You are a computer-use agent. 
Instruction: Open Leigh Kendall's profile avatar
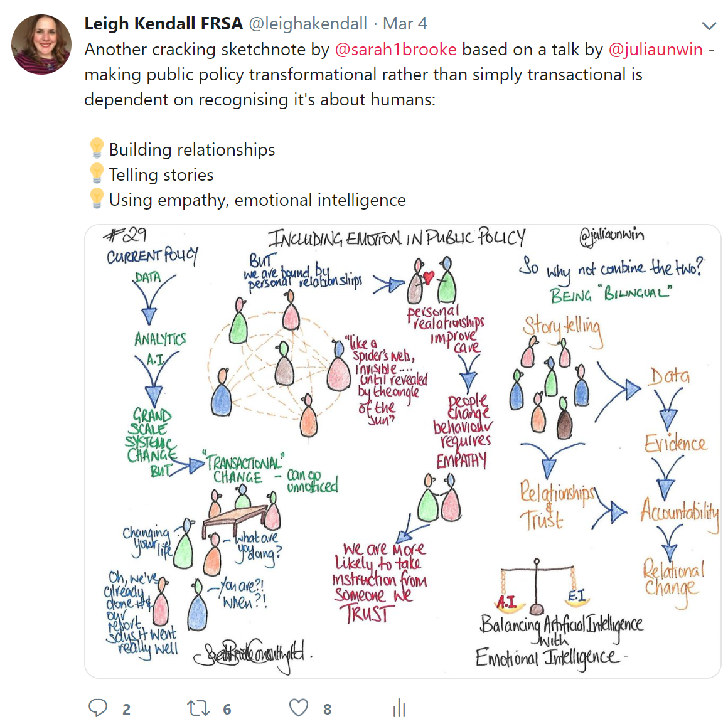41,45
